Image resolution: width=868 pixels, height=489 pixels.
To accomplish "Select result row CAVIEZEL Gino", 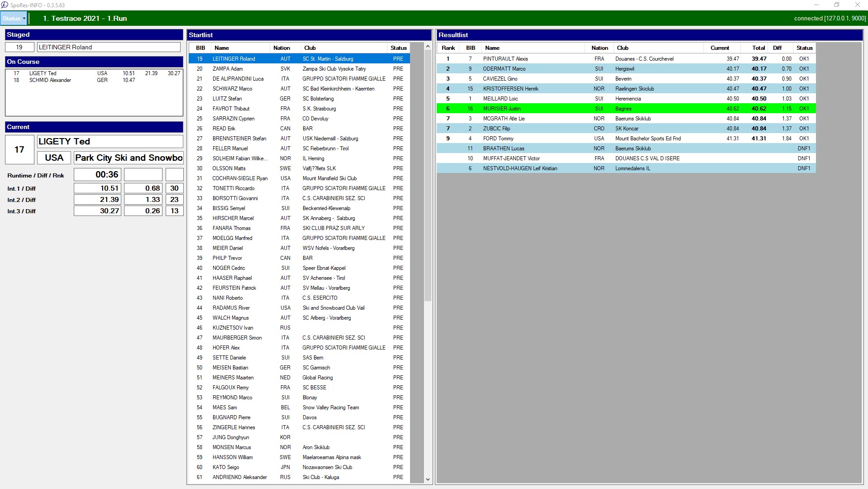I will click(626, 79).
